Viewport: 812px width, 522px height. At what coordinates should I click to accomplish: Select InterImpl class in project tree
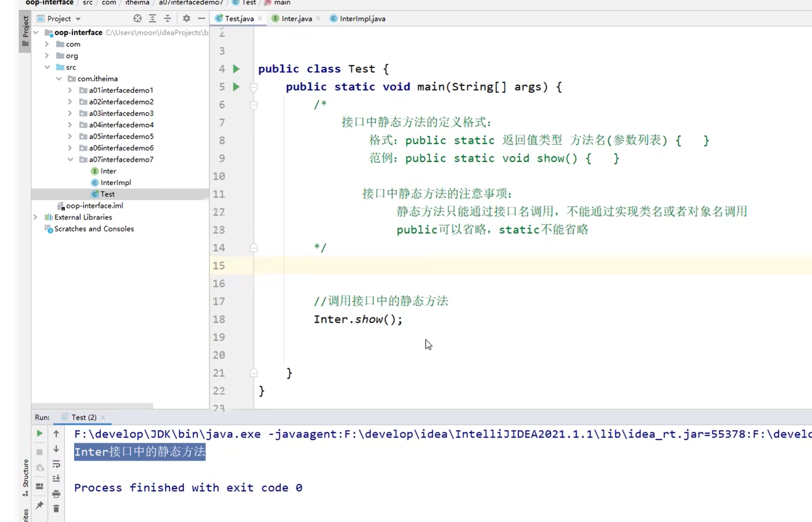tap(116, 183)
